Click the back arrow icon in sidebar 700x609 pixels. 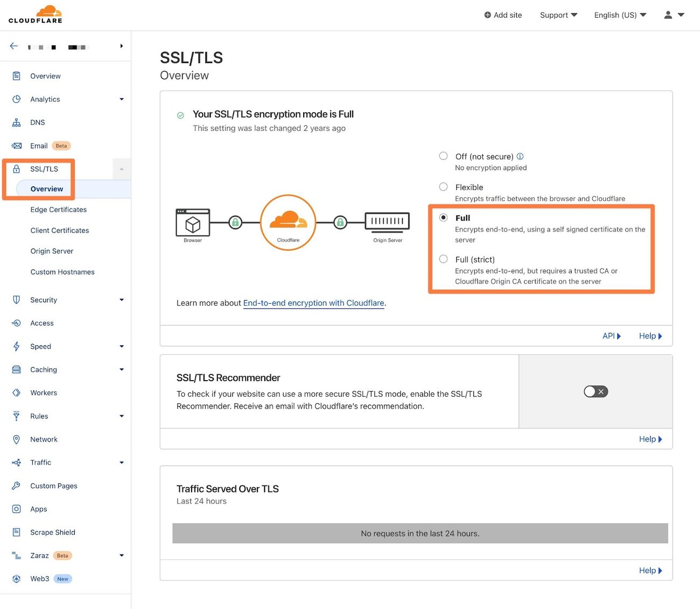[14, 46]
